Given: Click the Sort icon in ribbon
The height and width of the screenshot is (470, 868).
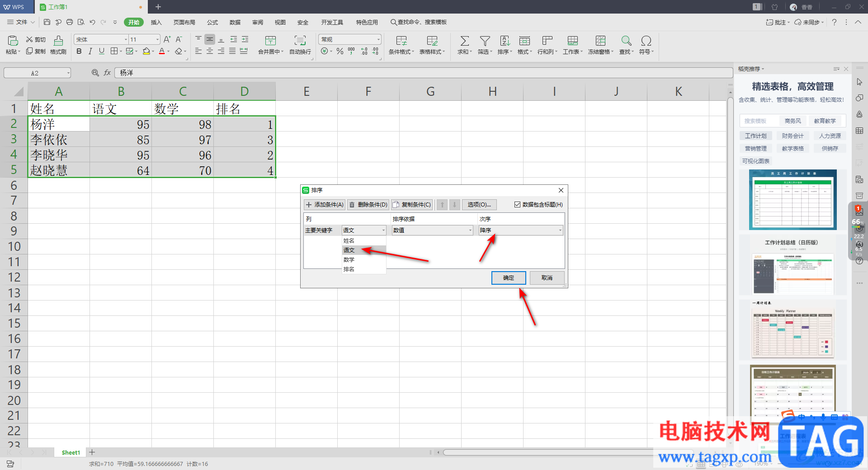Looking at the screenshot, I should click(x=505, y=41).
